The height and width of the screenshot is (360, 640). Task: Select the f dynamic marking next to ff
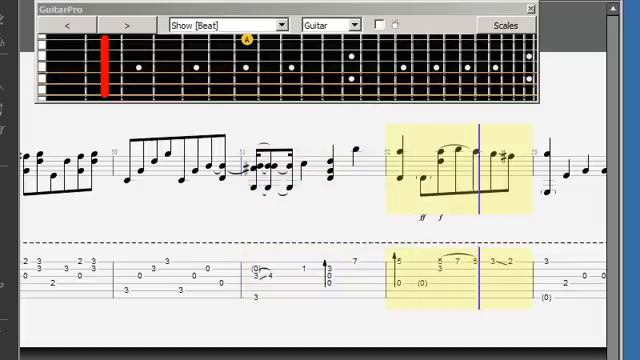tap(440, 218)
